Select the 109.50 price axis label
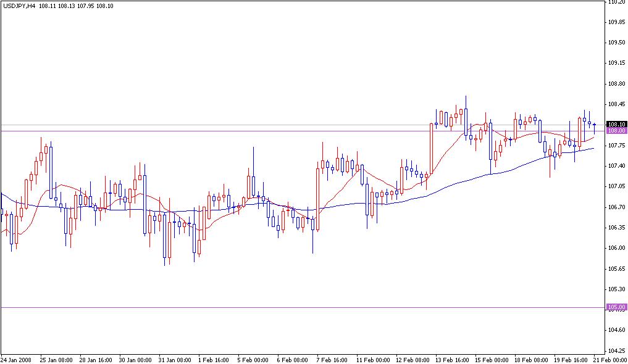The width and height of the screenshot is (628, 364). (x=617, y=43)
